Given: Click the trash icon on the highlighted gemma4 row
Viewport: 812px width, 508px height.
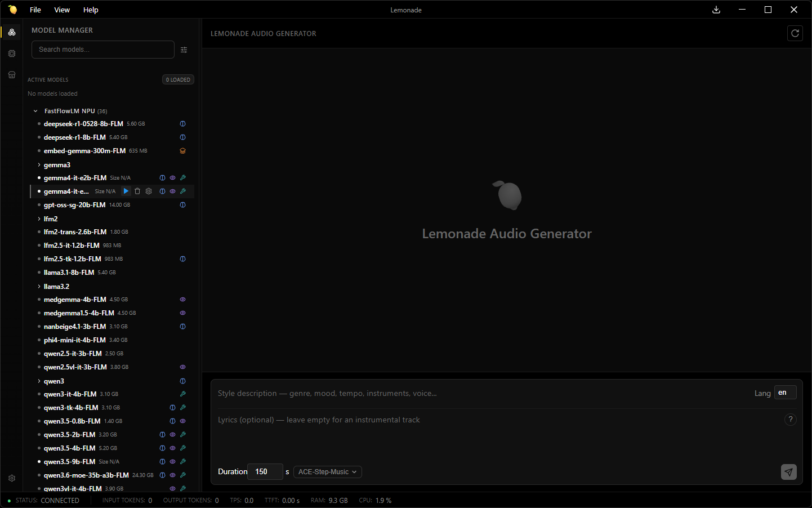Looking at the screenshot, I should click(x=137, y=191).
